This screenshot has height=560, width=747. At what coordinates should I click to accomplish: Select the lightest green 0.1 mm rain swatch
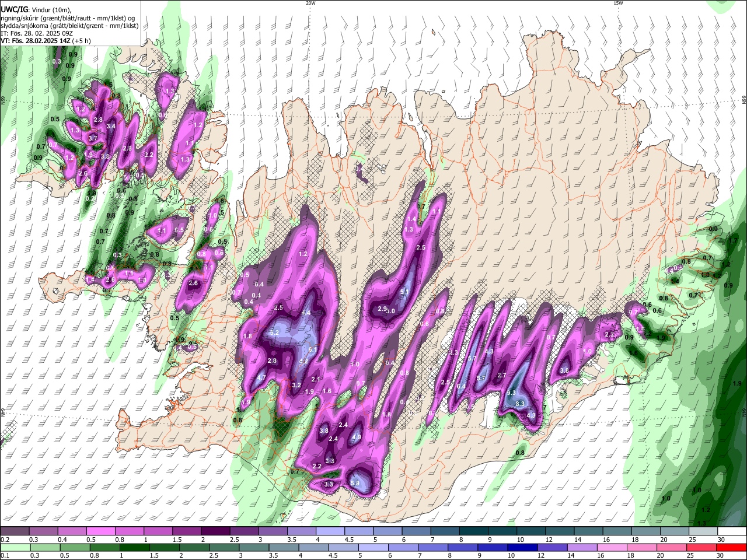point(15,547)
